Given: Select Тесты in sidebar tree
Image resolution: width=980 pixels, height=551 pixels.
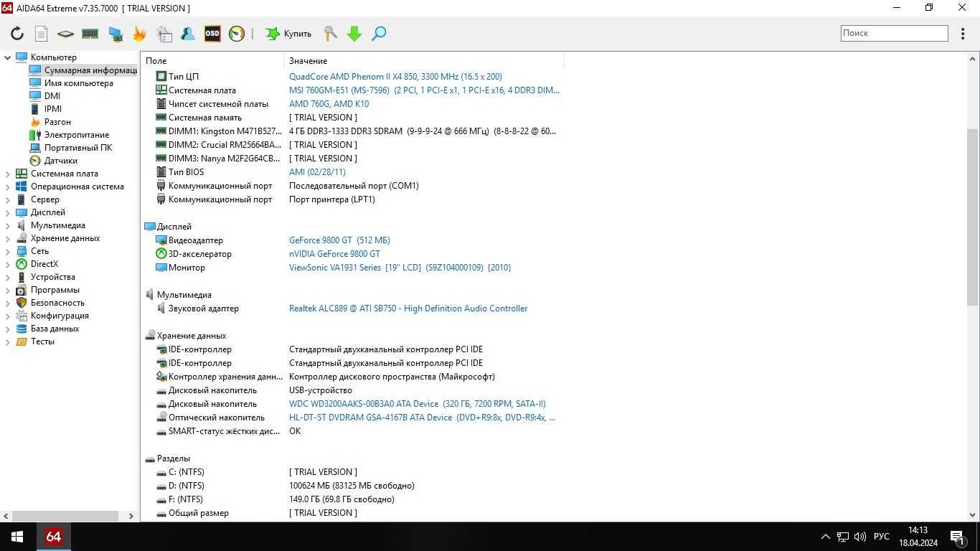Looking at the screenshot, I should [x=35, y=342].
